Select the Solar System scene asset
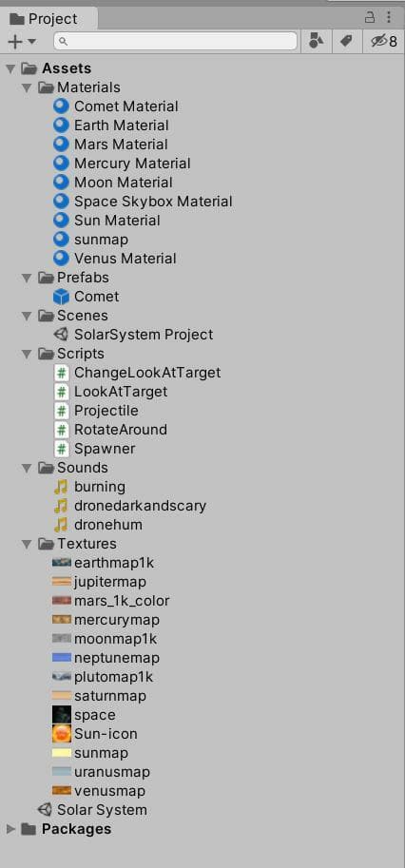The height and width of the screenshot is (868, 405). click(x=92, y=810)
